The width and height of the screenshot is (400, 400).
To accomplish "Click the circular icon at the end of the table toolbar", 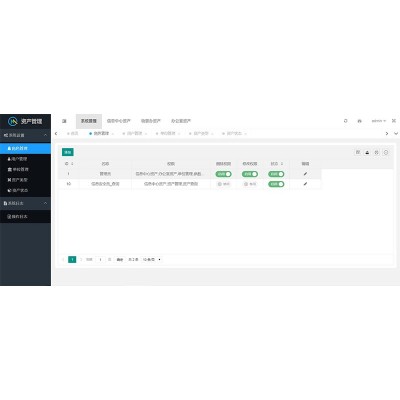I will click(386, 152).
